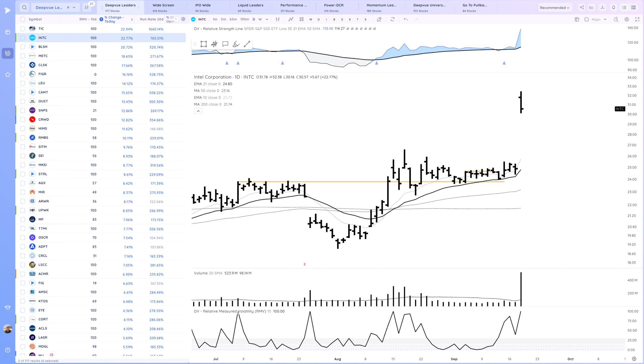This screenshot has height=364, width=644.
Task: Expand the Deepvue Le... screener dropdown chevron
Action: click(74, 8)
